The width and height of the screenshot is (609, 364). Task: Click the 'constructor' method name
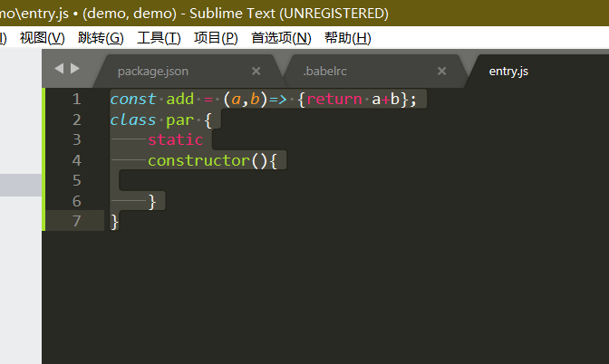click(x=198, y=161)
